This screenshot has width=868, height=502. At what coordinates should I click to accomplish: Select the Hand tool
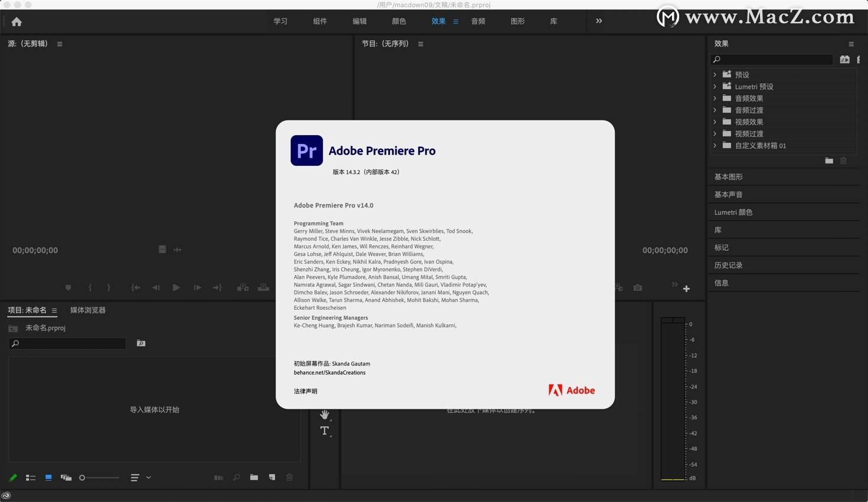[x=325, y=415]
